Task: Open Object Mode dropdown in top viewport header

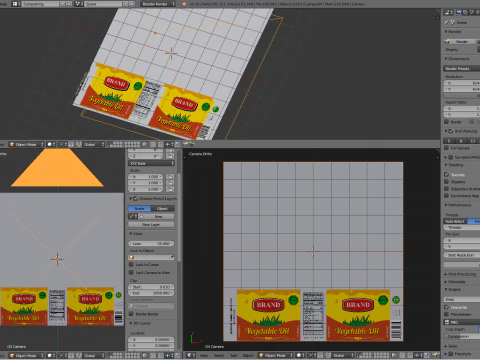Action: 27,144
